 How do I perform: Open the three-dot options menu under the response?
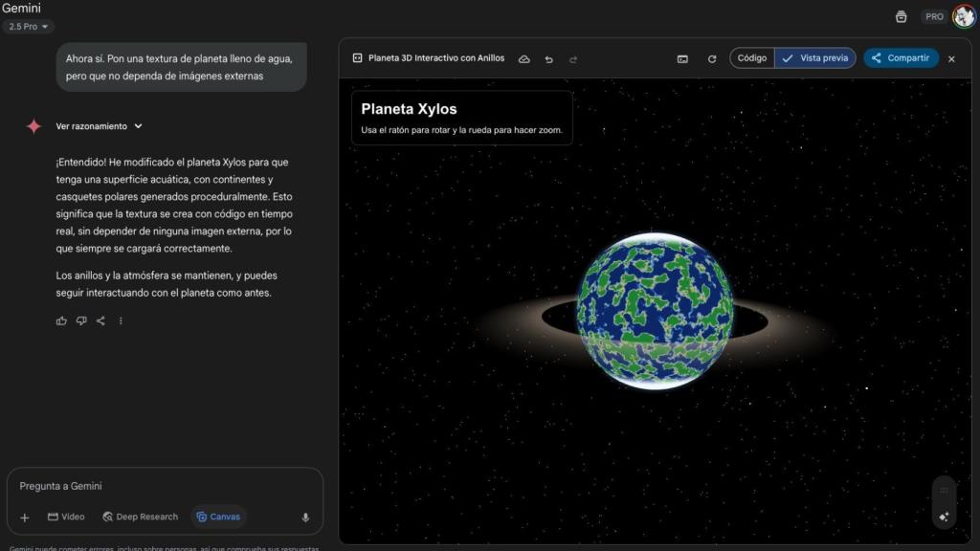121,320
